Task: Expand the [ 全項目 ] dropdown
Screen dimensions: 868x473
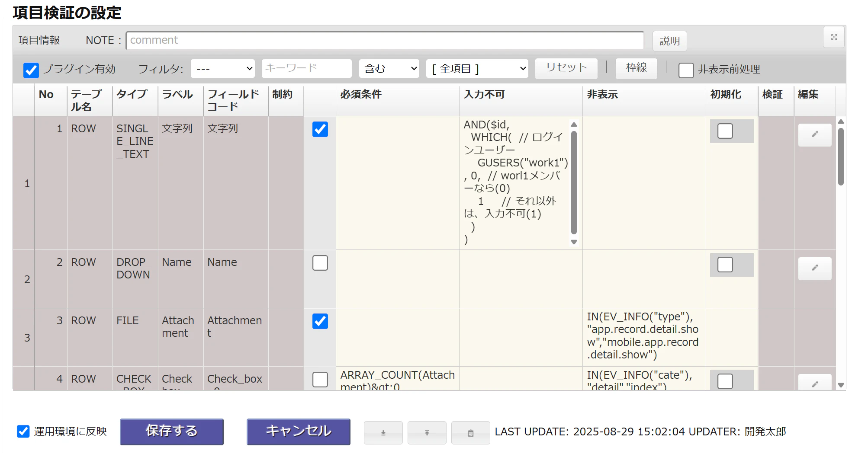Action: coord(477,69)
